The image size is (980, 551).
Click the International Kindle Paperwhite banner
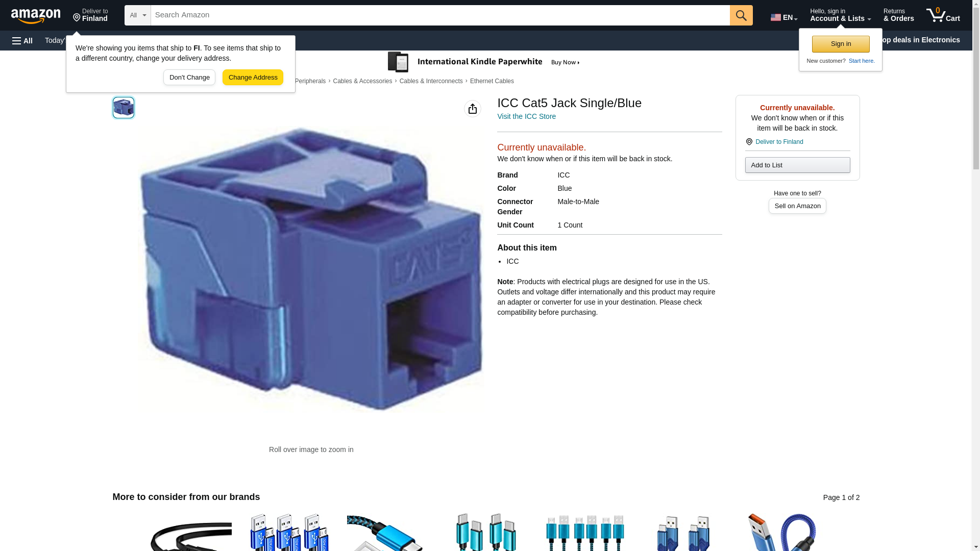pyautogui.click(x=484, y=62)
